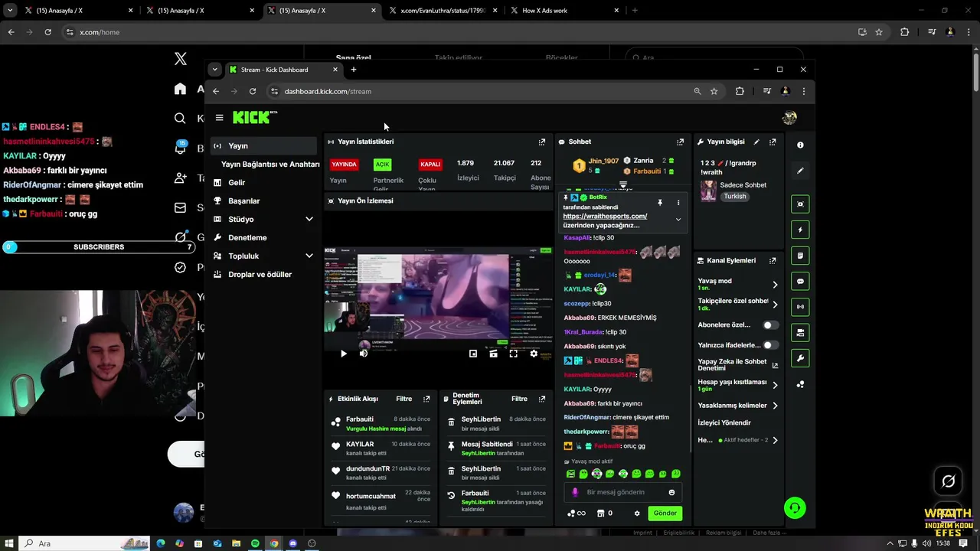Pop out the Yayın İstatistikleri panel
Viewport: 980px width, 551px height.
point(541,142)
